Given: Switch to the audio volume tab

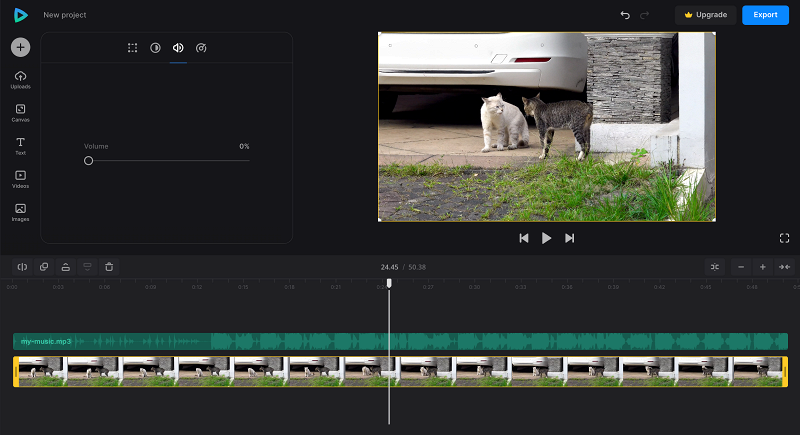Looking at the screenshot, I should 178,48.
